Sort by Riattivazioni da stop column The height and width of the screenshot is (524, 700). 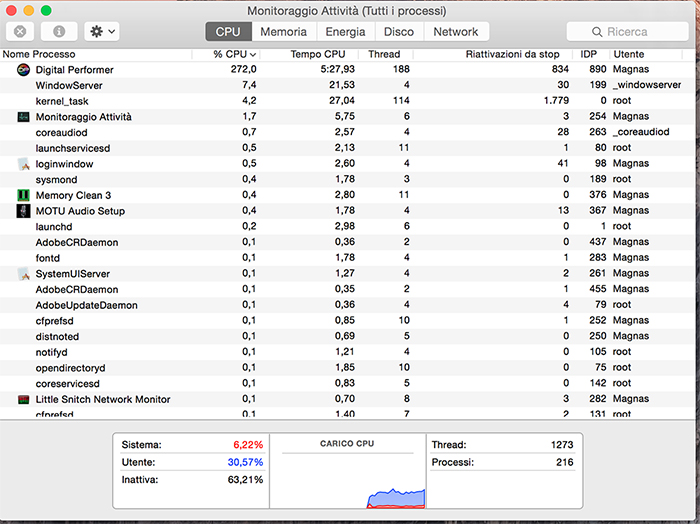493,54
